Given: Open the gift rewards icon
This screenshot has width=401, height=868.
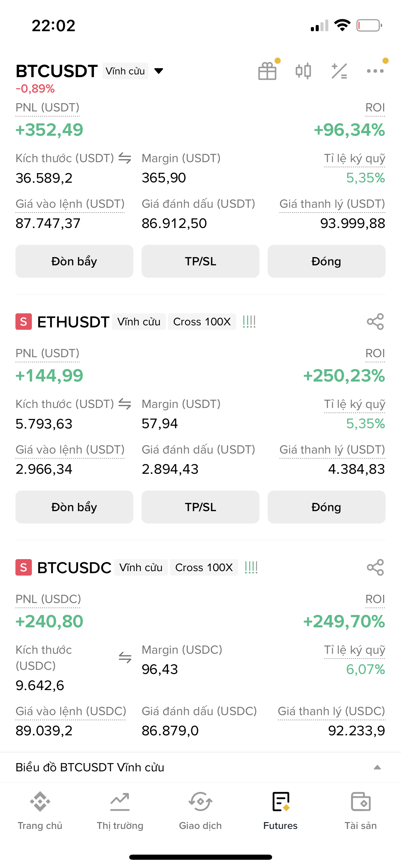Looking at the screenshot, I should pos(267,71).
